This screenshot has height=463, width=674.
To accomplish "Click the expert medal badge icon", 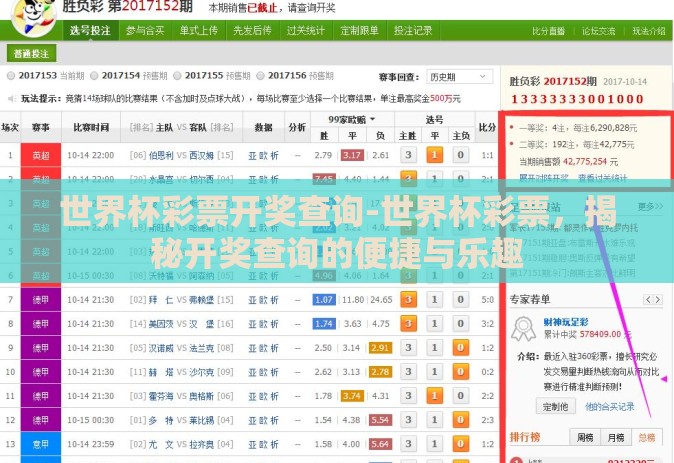I will pyautogui.click(x=523, y=329).
